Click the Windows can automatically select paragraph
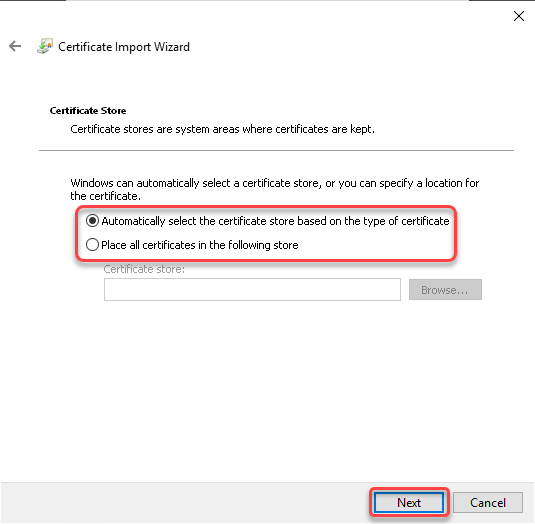Image resolution: width=535 pixels, height=524 pixels. (x=275, y=190)
